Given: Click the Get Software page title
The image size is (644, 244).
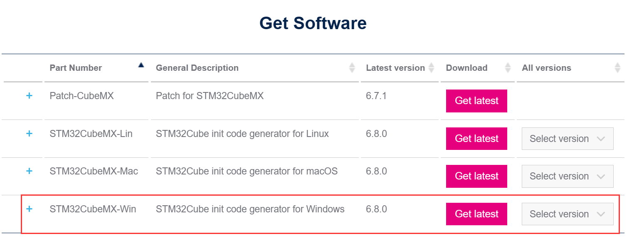Looking at the screenshot, I should (x=313, y=23).
